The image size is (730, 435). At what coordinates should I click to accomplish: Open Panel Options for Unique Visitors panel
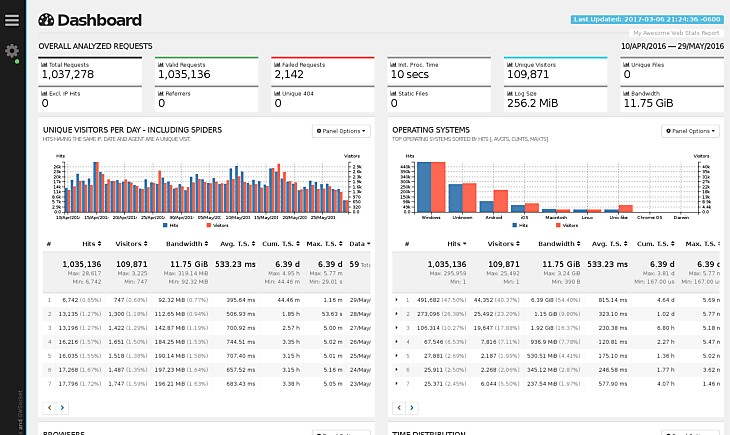[341, 131]
